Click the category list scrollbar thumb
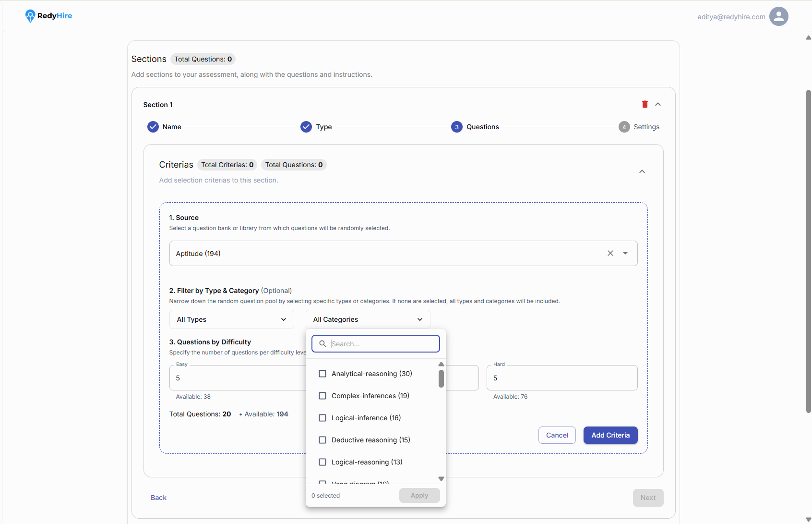The height and width of the screenshot is (524, 812). [x=441, y=378]
